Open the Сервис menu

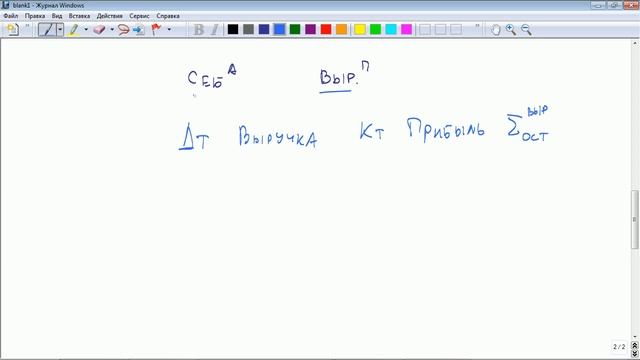pyautogui.click(x=139, y=16)
